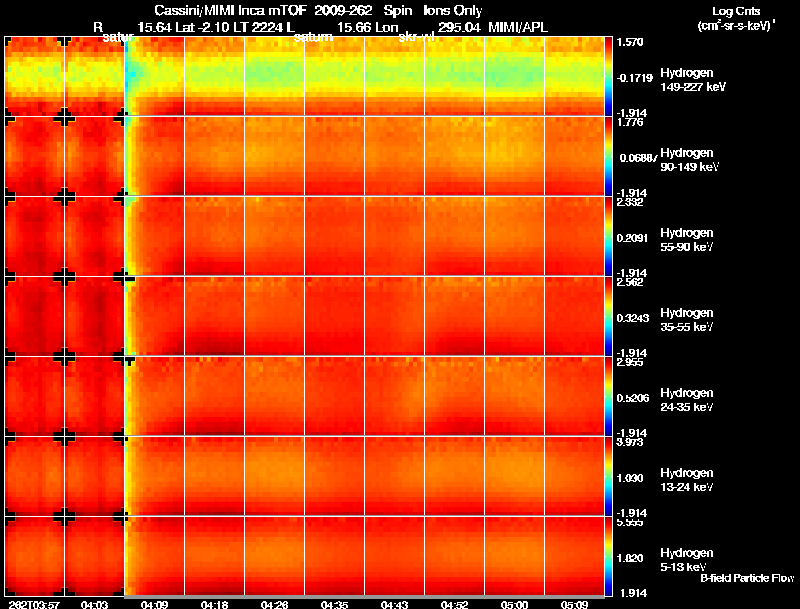Click the 'LT 2224' local time text

click(256, 28)
